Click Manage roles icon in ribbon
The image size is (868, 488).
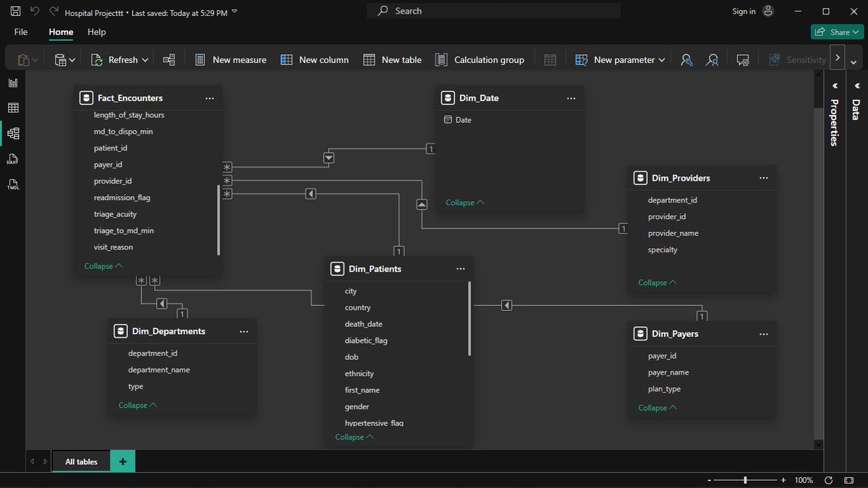[x=686, y=60]
